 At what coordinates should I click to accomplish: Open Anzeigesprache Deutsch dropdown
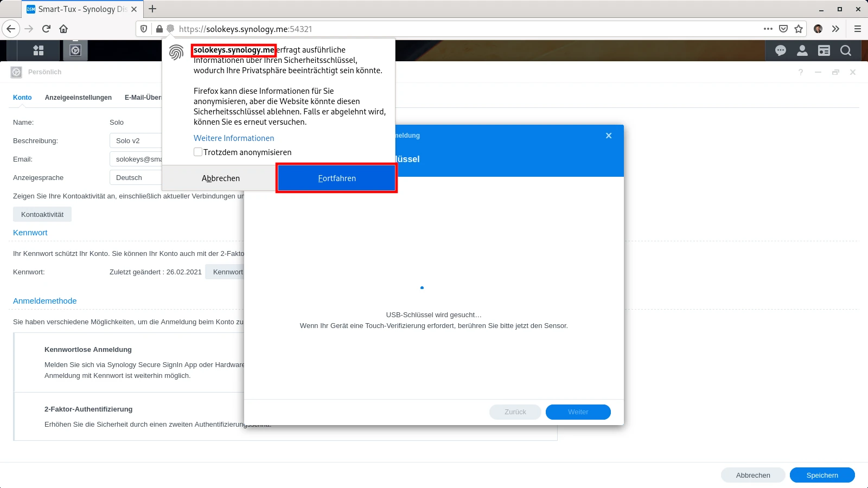[136, 177]
